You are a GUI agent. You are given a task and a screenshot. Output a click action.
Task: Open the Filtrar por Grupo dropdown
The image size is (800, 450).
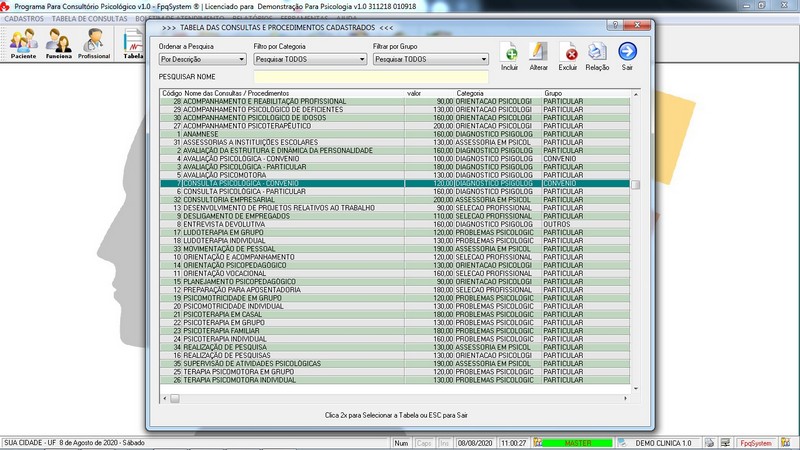pyautogui.click(x=431, y=59)
